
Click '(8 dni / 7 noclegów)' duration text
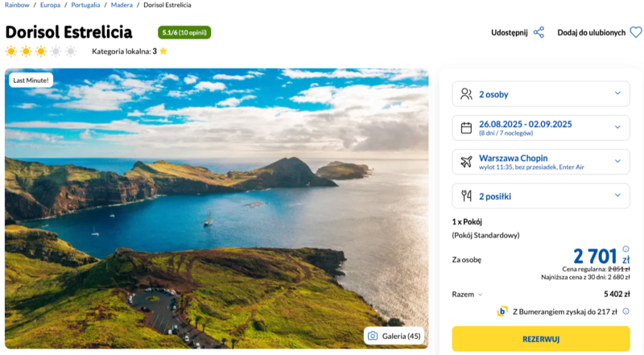point(506,133)
